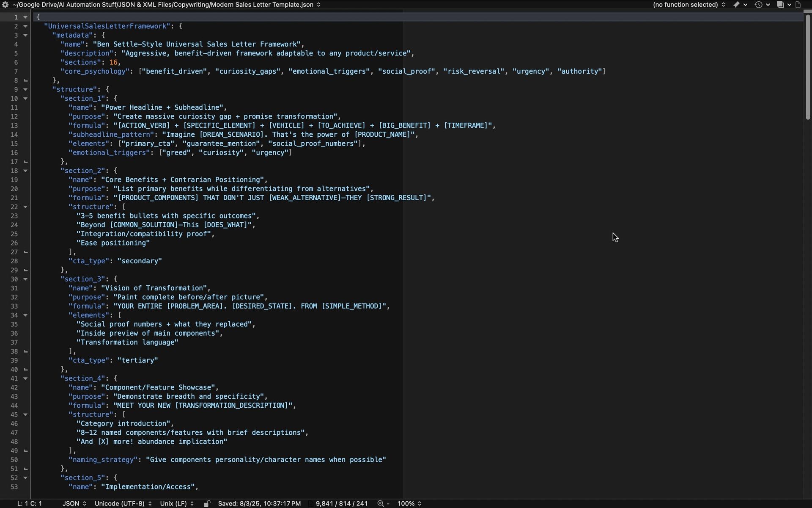
Task: Change the Unix (LF) line endings popup
Action: [x=177, y=503]
